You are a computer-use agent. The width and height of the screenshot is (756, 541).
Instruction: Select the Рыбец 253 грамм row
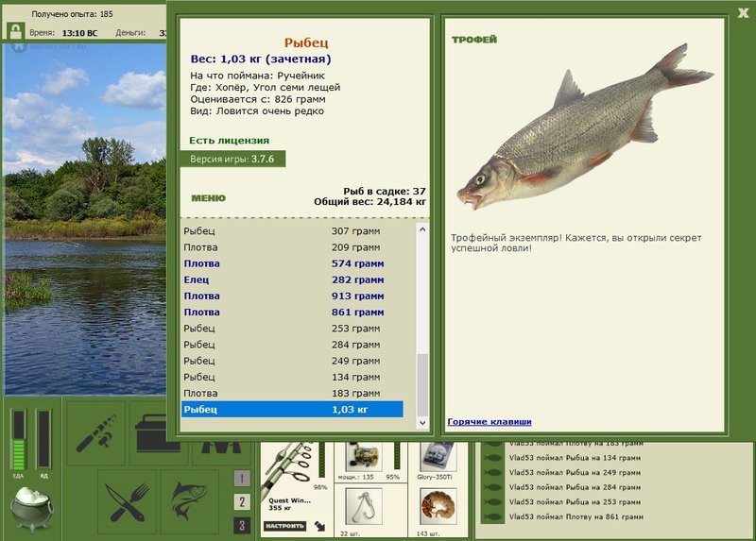(292, 329)
